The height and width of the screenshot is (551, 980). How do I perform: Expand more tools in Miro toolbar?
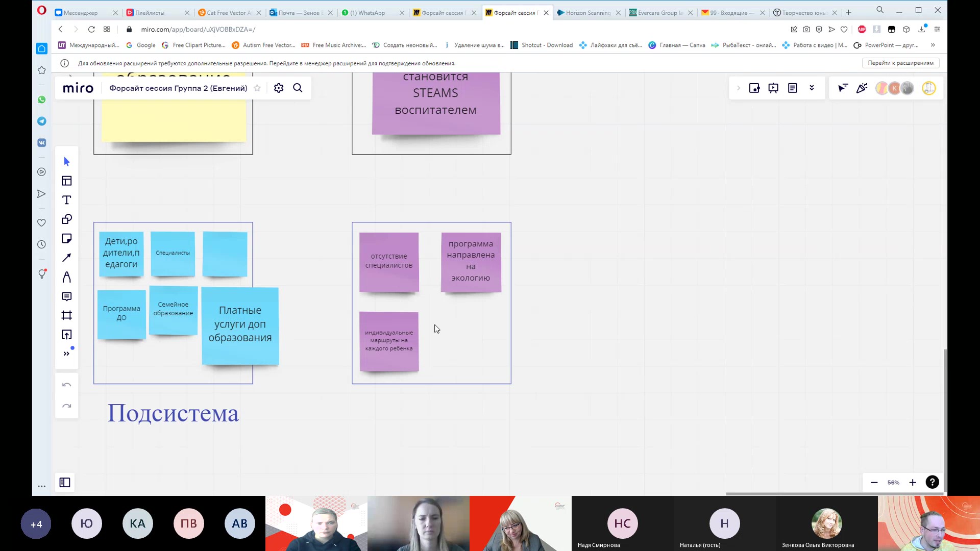coord(66,354)
